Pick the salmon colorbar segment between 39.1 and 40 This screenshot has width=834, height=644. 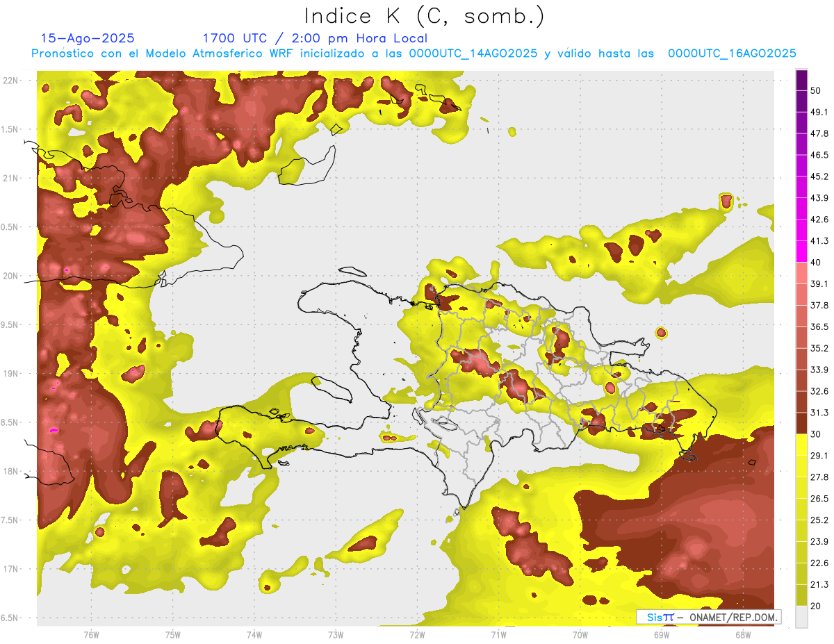tap(801, 273)
